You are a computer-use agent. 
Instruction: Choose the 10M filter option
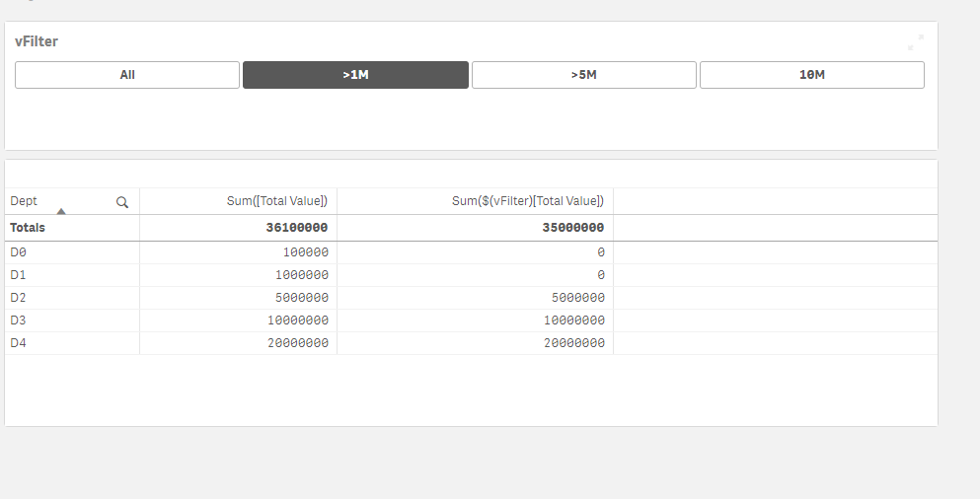tap(812, 75)
